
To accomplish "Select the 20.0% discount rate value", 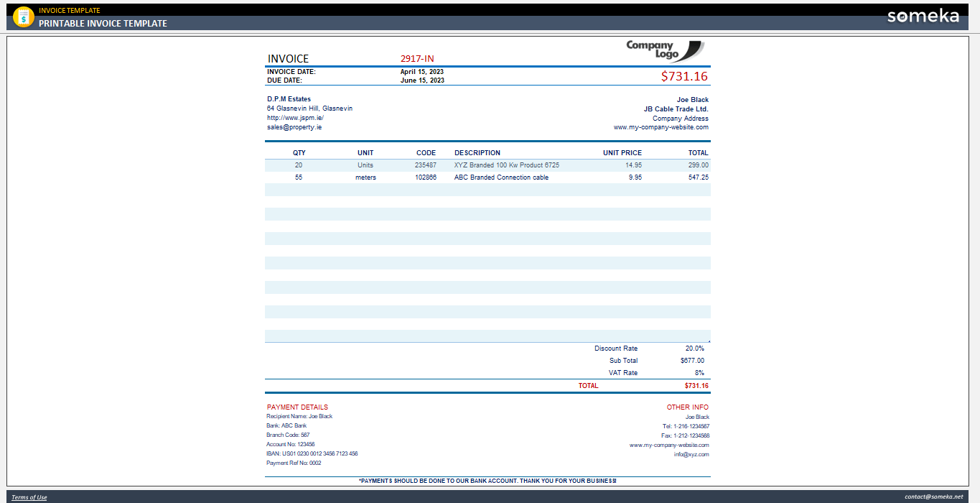I will tap(694, 349).
